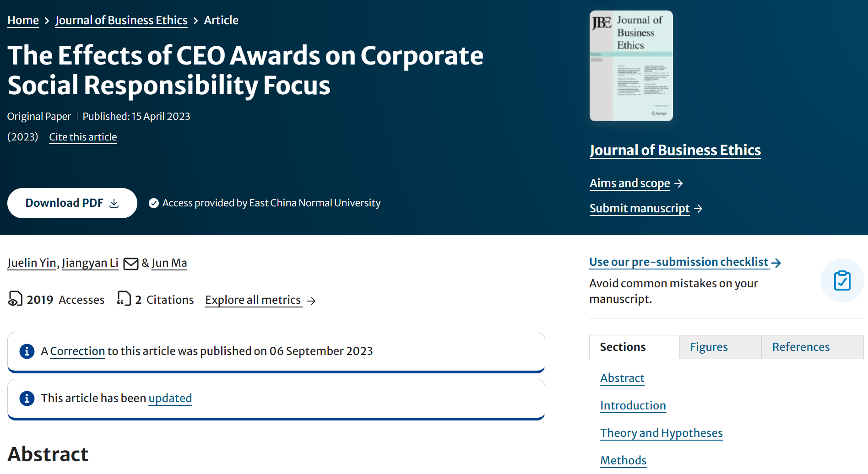
Task: Open the Cite this article link
Action: [83, 137]
